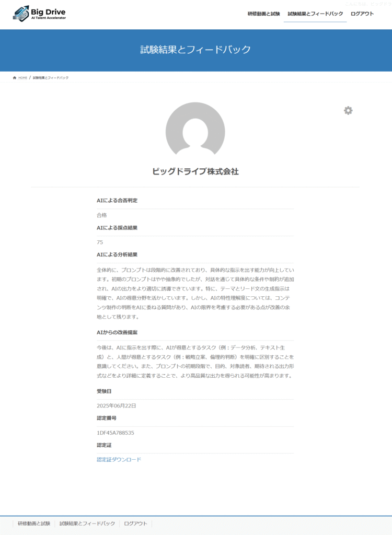Click the AIからの改善提案 heading
The width and height of the screenshot is (392, 535).
117,332
